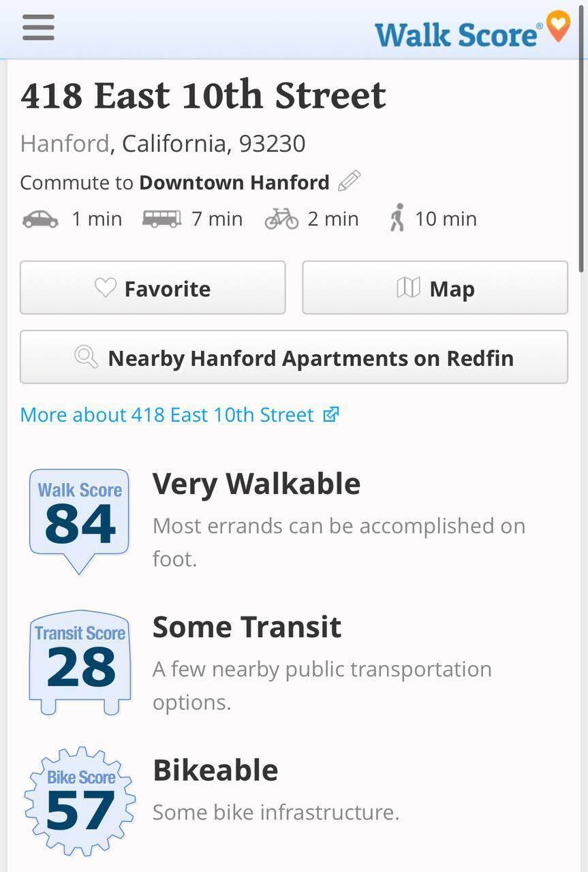
Task: Select the bus commute time icon
Action: pyautogui.click(x=161, y=219)
